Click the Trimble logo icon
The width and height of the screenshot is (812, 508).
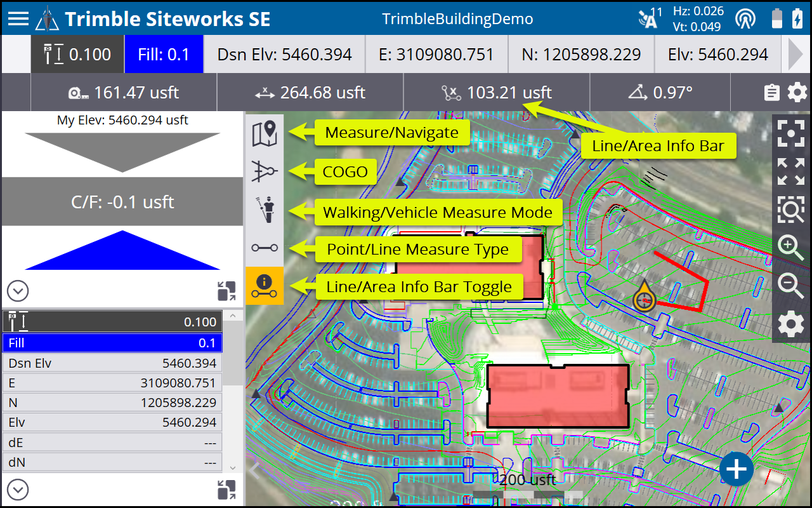coord(47,18)
